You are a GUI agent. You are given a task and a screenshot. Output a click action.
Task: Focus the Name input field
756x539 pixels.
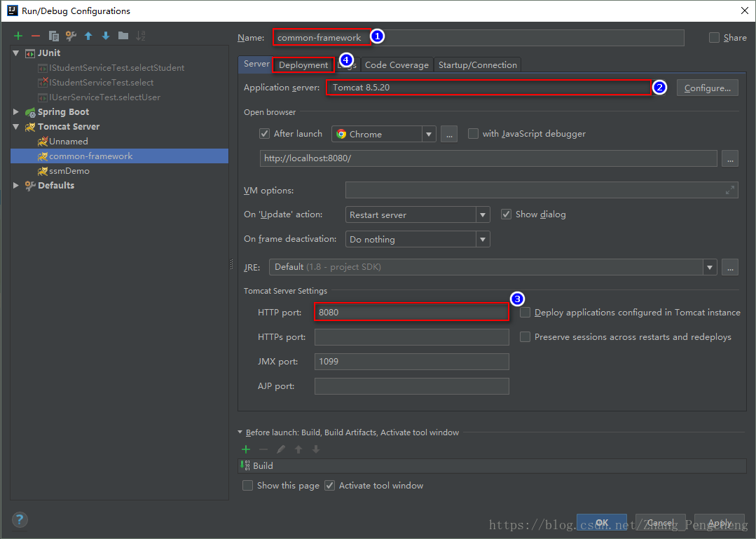479,38
